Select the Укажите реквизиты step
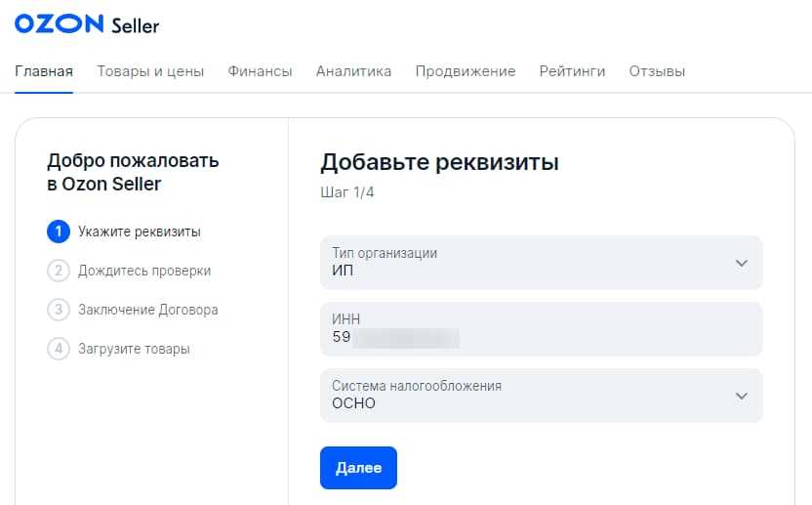This screenshot has width=812, height=505. (x=140, y=231)
